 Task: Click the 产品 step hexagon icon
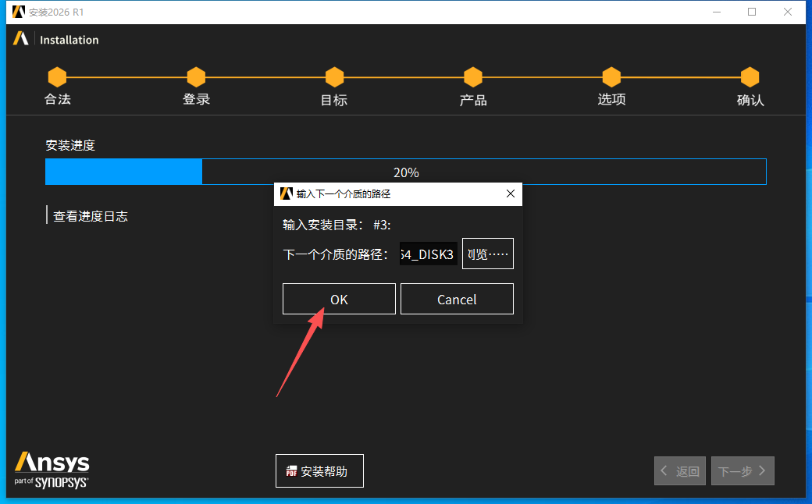pyautogui.click(x=472, y=78)
